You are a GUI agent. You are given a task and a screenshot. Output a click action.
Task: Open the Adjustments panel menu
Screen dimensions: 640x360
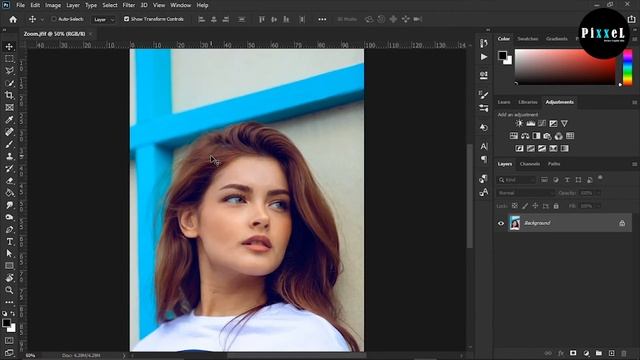tap(634, 102)
